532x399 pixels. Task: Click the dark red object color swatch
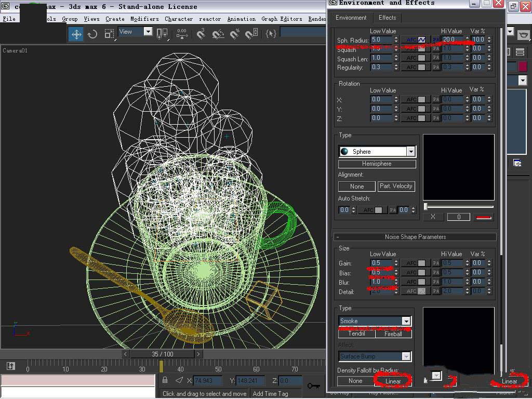coord(522,66)
